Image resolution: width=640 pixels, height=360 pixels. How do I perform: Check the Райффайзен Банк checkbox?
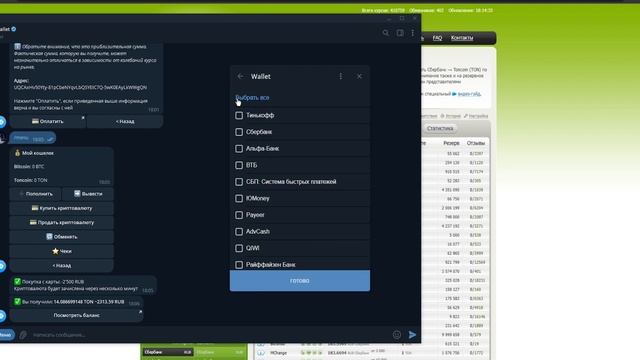[239, 264]
